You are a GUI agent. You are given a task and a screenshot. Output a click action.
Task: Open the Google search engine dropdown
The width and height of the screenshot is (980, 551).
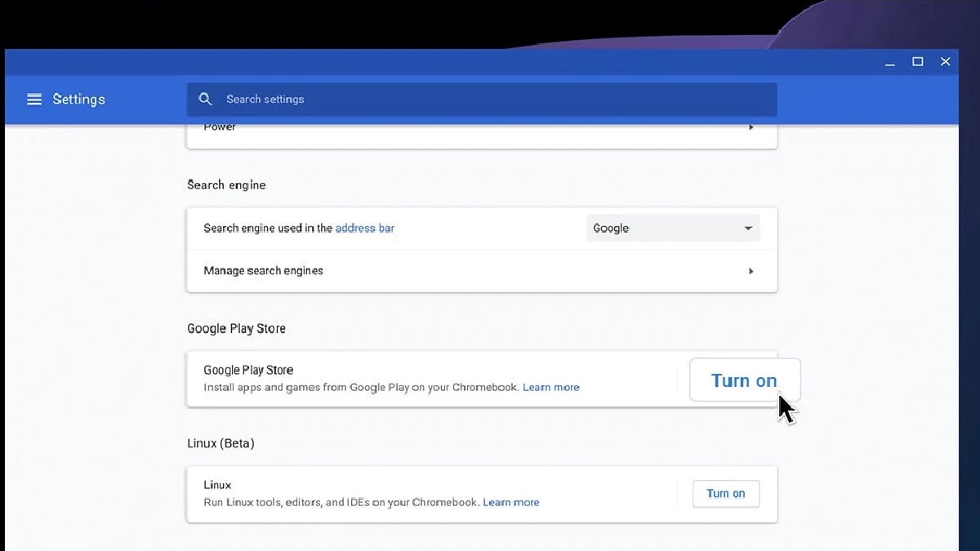673,229
